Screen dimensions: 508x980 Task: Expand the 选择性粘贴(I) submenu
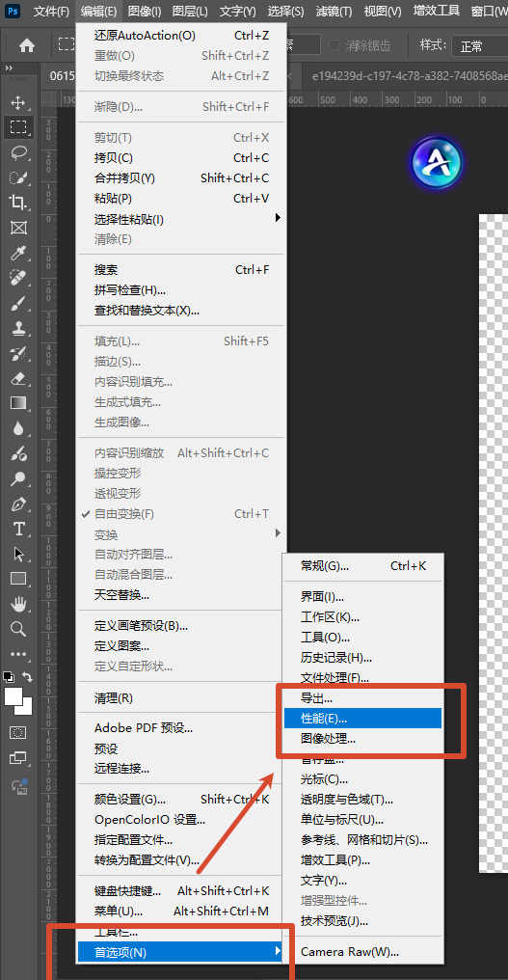[x=180, y=219]
